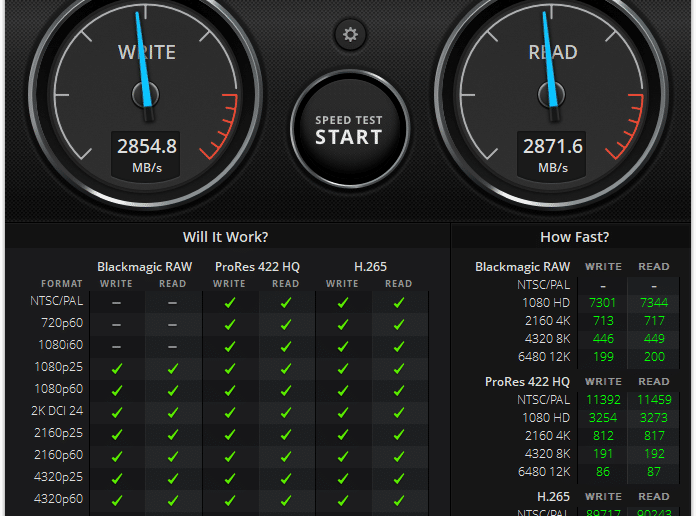Click the H.265 column heading in Will It Work
This screenshot has width=696, height=516.
pos(371,266)
